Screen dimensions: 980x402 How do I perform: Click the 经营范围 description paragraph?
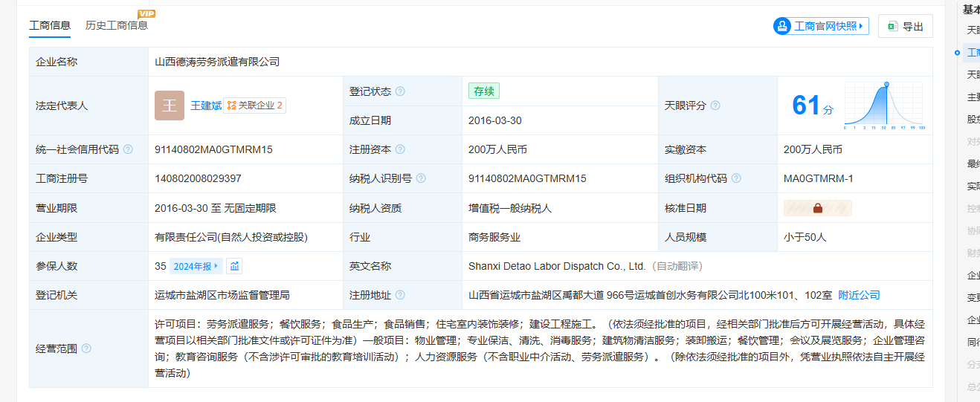click(540, 348)
